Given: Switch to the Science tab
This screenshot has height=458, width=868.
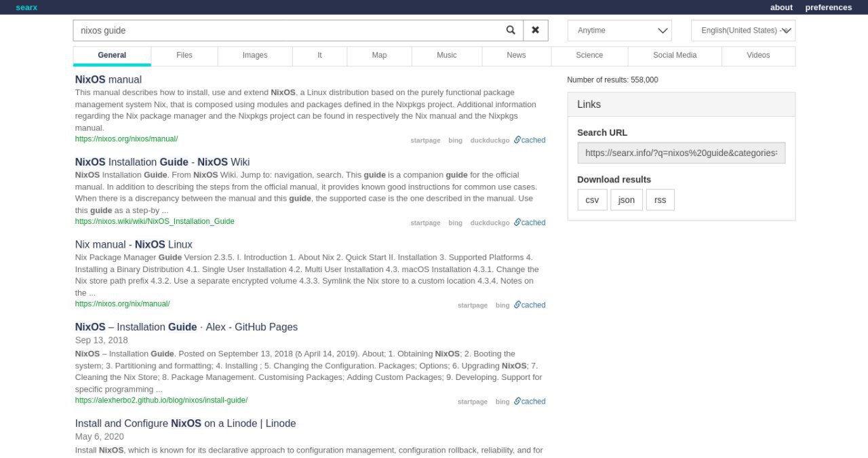Looking at the screenshot, I should coord(589,56).
